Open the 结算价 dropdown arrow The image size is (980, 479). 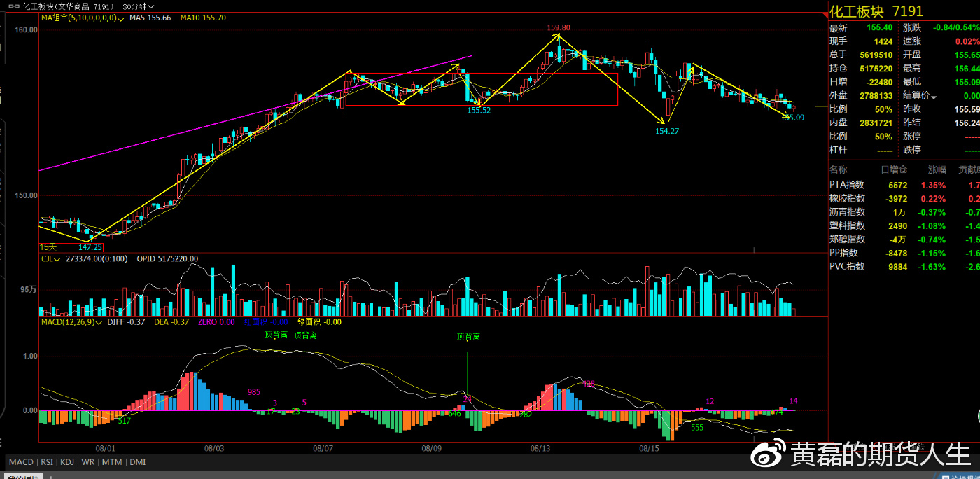click(x=933, y=97)
